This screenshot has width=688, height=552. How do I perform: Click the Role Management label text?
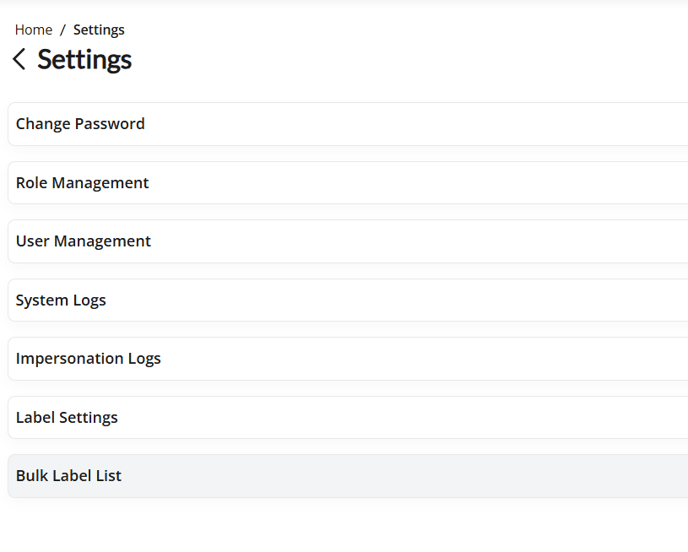82,183
